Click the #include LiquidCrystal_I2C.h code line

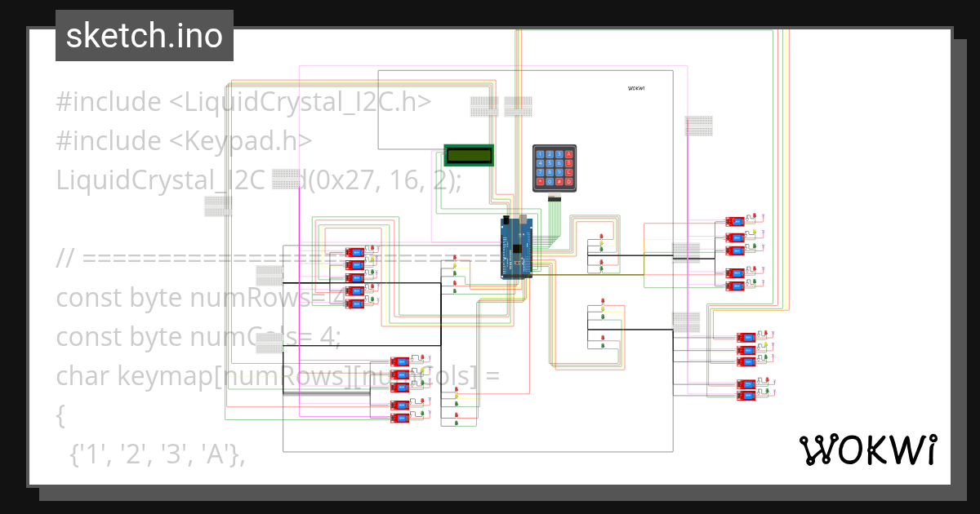(x=243, y=102)
